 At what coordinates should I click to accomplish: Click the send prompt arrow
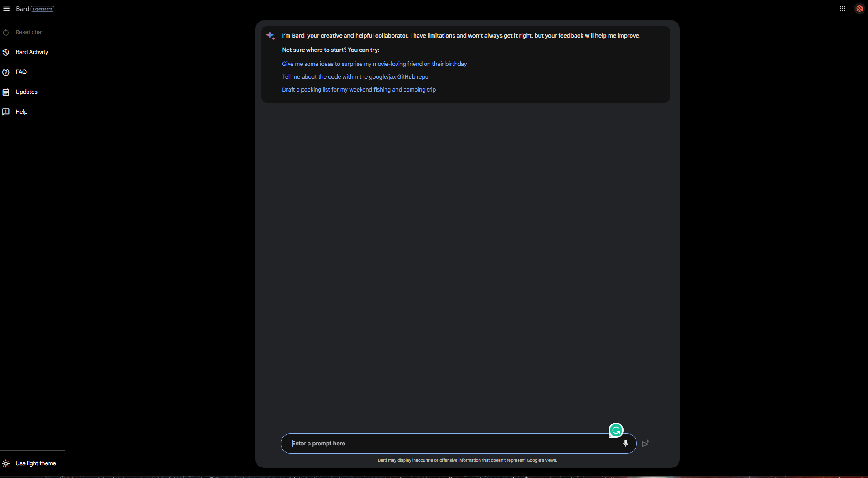645,444
